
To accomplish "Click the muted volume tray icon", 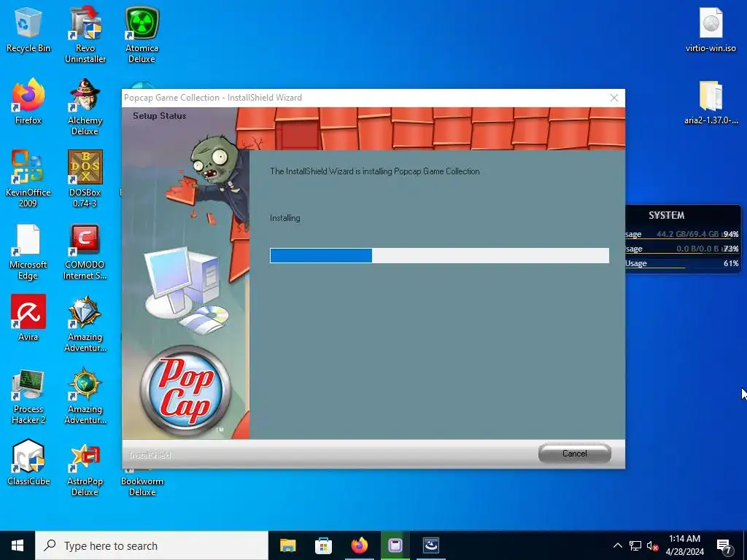I will (x=652, y=545).
